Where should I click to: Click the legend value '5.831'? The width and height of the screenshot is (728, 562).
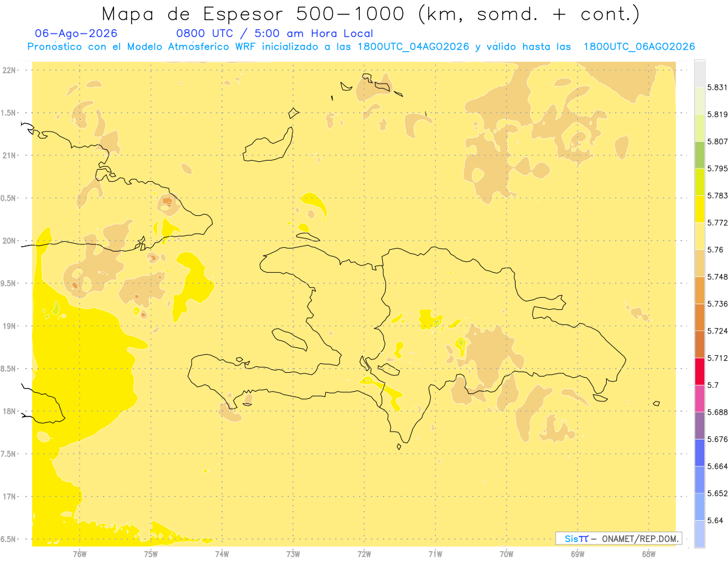(x=718, y=87)
